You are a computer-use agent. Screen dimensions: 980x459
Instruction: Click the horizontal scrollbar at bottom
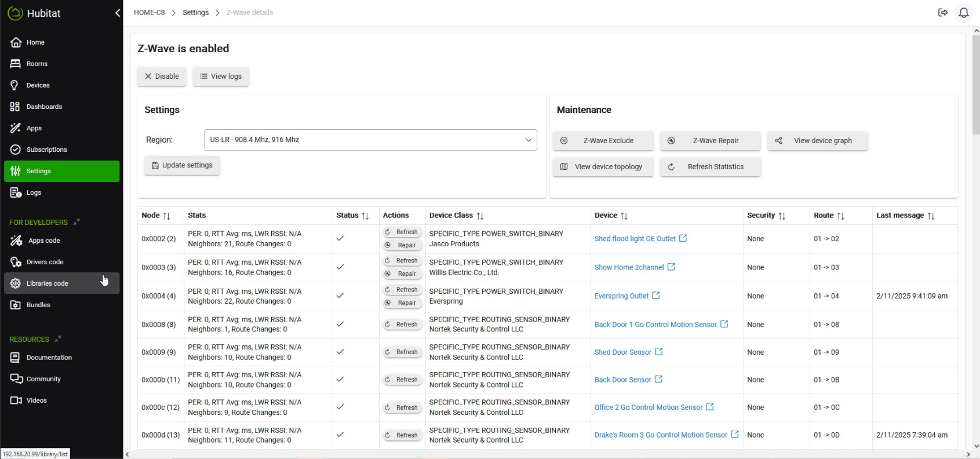548,454
